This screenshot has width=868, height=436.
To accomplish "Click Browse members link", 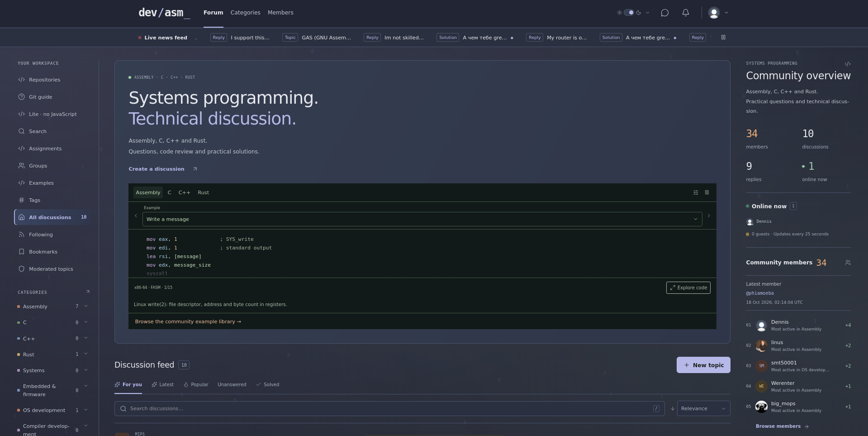I will pos(782,426).
